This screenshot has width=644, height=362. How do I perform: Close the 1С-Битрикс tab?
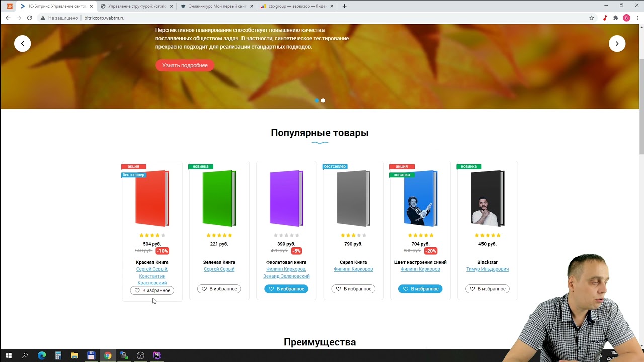[91, 6]
